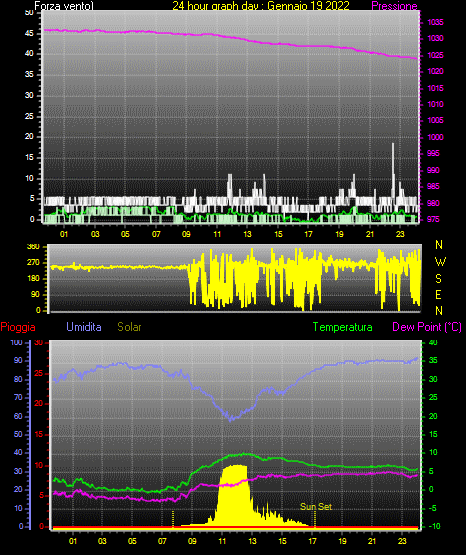Click the E wind direction letter

pyautogui.click(x=438, y=294)
